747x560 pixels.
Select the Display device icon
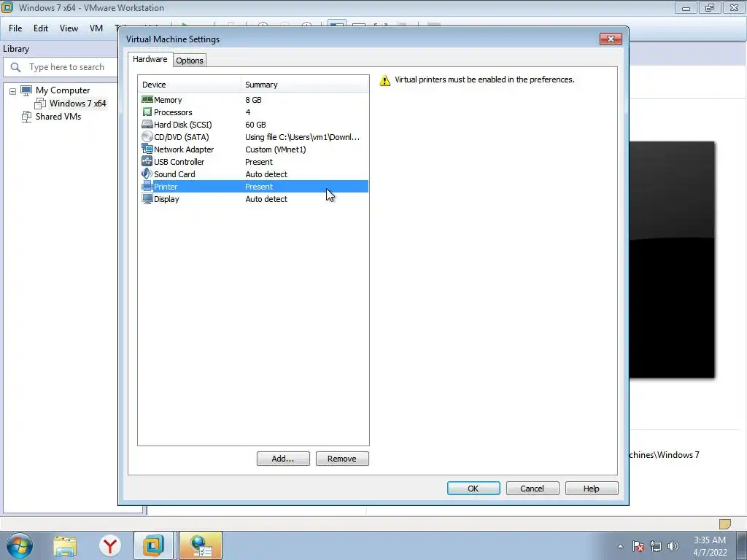(x=147, y=198)
